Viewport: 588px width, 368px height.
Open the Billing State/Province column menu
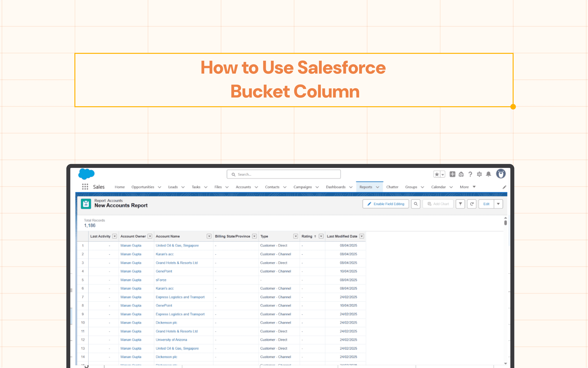[x=254, y=236]
